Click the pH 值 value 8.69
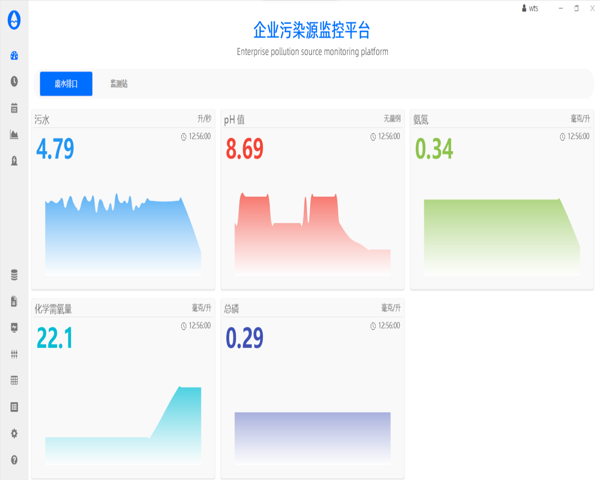The width and height of the screenshot is (600, 480). point(245,150)
